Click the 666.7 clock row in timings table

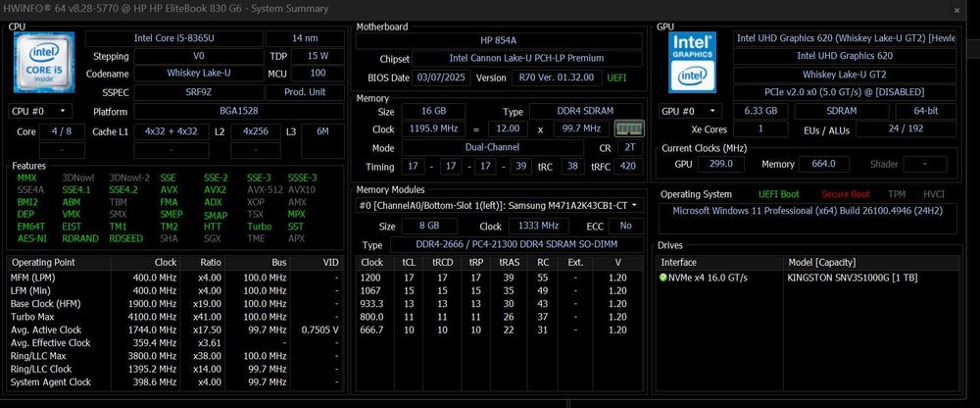[x=500, y=330]
